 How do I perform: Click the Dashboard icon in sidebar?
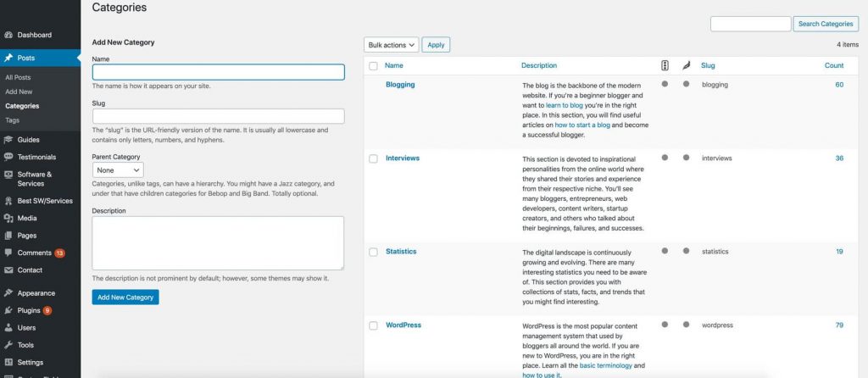coord(8,36)
